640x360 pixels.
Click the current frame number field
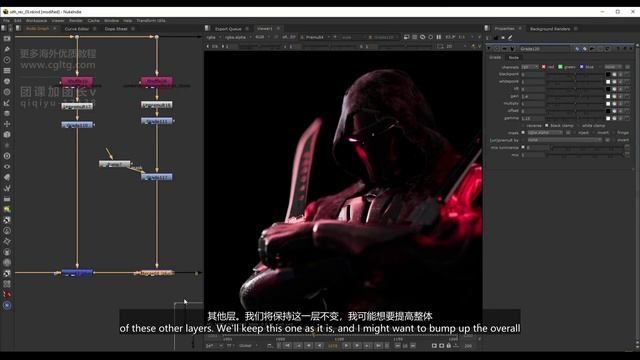coord(333,346)
